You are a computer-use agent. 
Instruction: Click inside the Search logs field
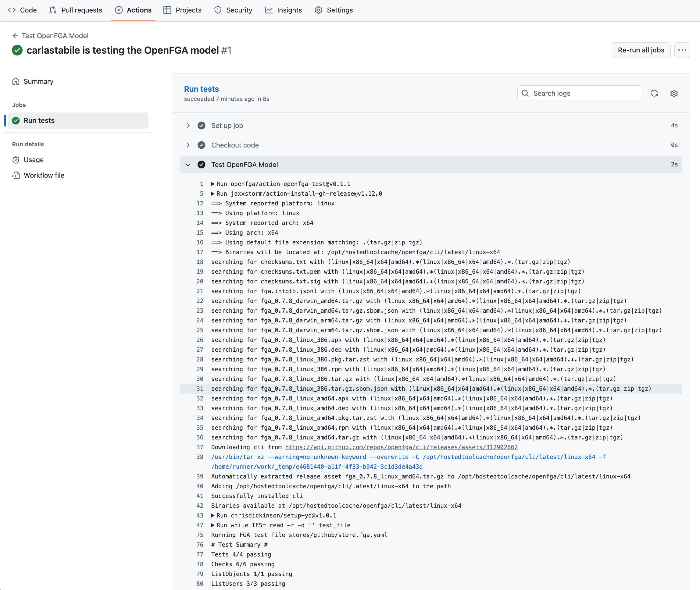coord(582,93)
